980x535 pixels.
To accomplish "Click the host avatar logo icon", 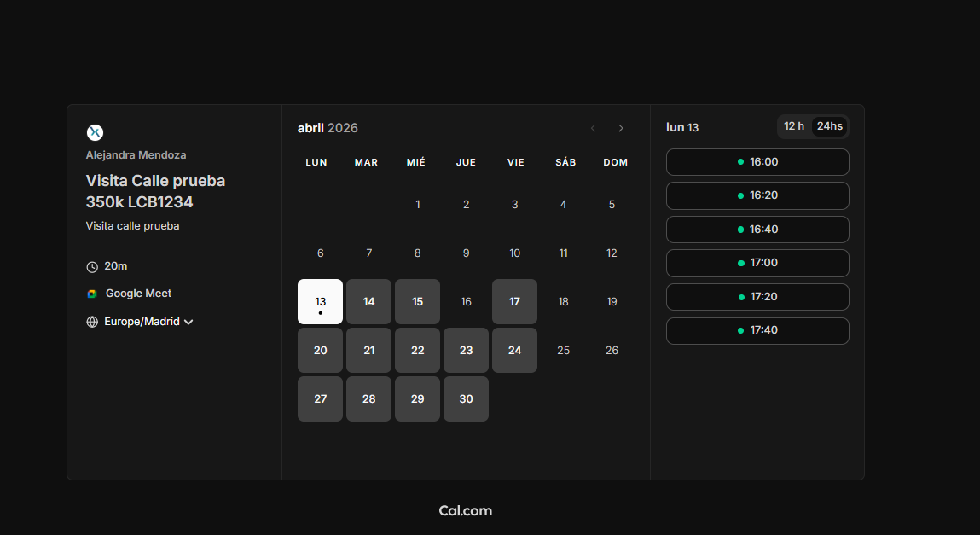I will [x=96, y=132].
